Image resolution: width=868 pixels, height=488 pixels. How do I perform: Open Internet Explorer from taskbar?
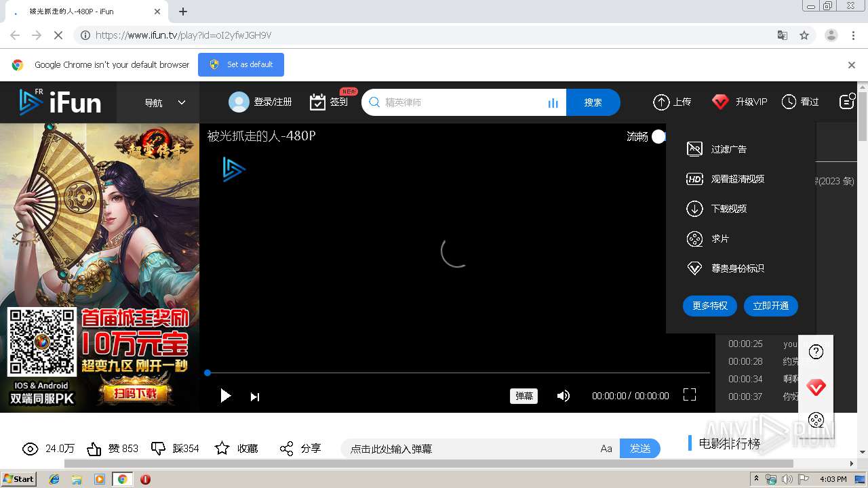point(54,479)
